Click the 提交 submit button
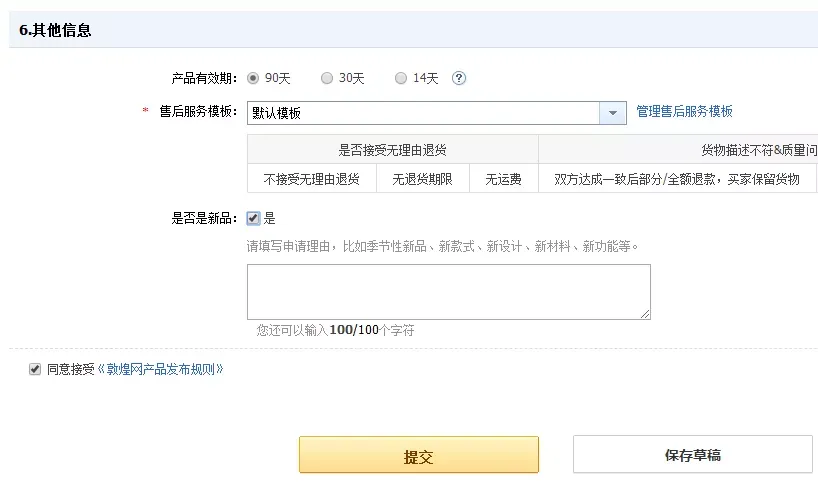The height and width of the screenshot is (483, 818). tap(418, 455)
